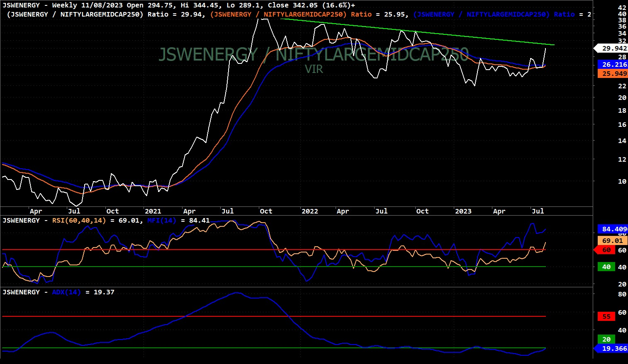
Task: Click the 32 price axis label
Action: 622,41
